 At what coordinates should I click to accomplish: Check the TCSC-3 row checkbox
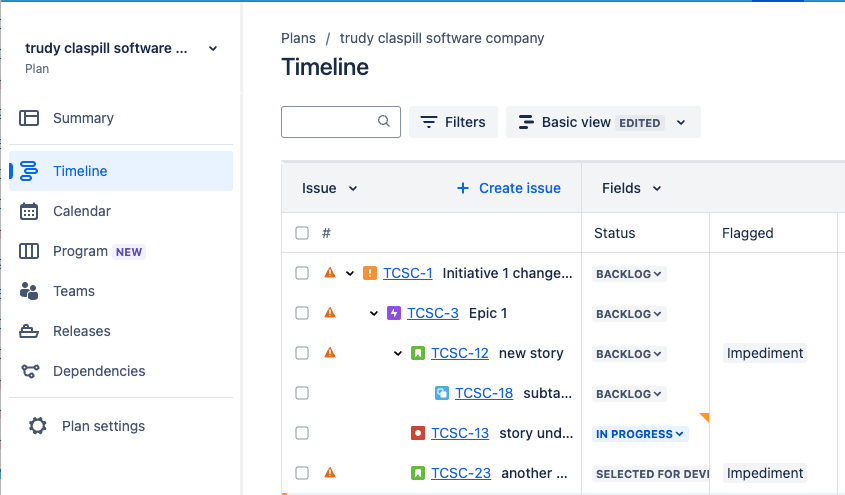[x=302, y=313]
